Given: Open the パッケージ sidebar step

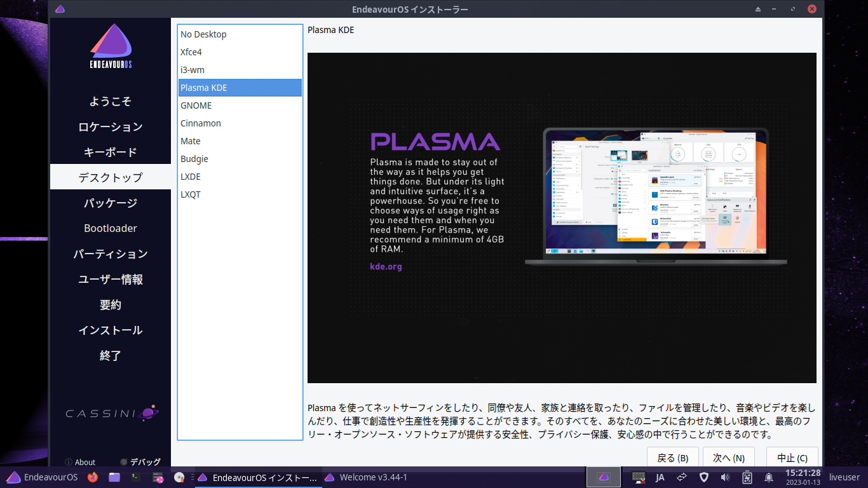Looking at the screenshot, I should coord(111,203).
